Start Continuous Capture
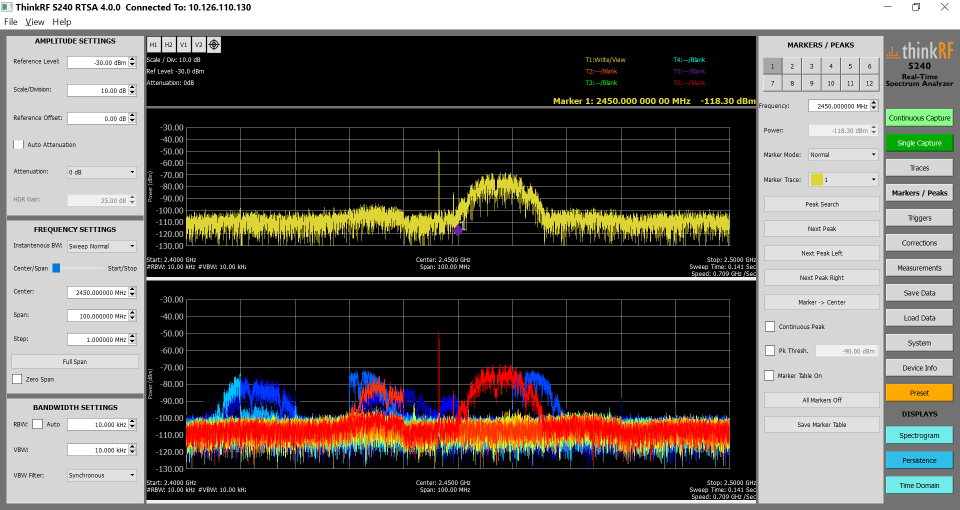The width and height of the screenshot is (960, 510). (x=919, y=118)
